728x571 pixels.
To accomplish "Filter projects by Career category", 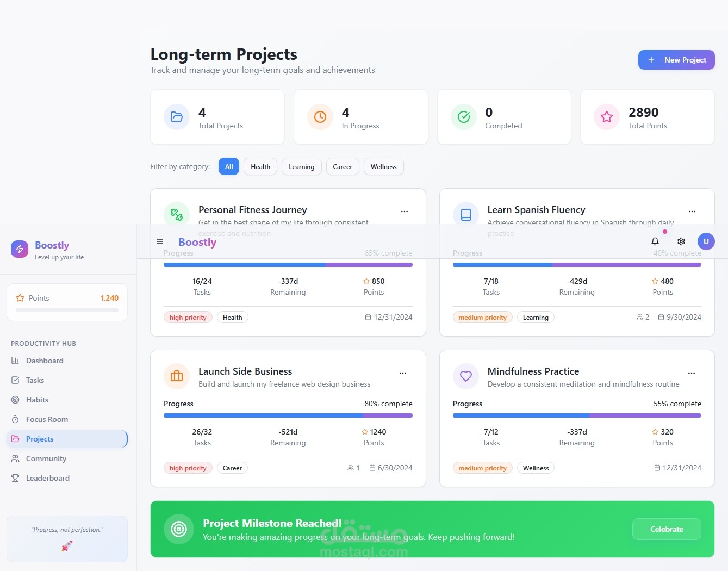I will coord(343,167).
